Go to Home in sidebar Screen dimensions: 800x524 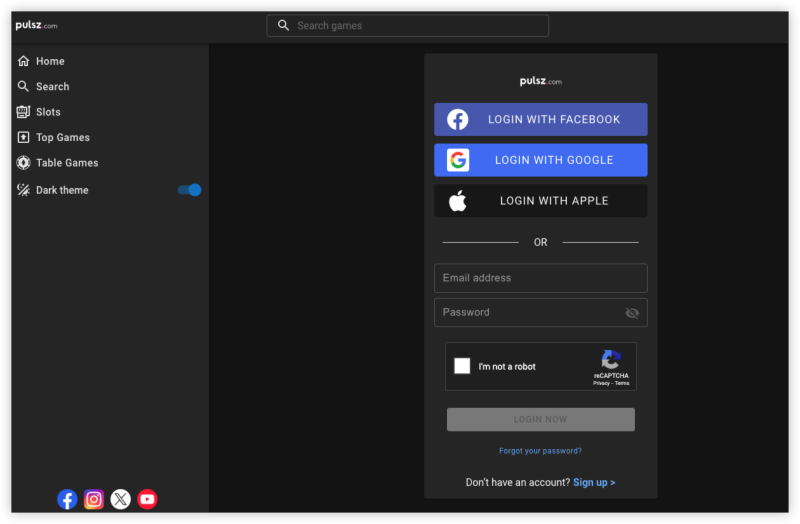(50, 61)
